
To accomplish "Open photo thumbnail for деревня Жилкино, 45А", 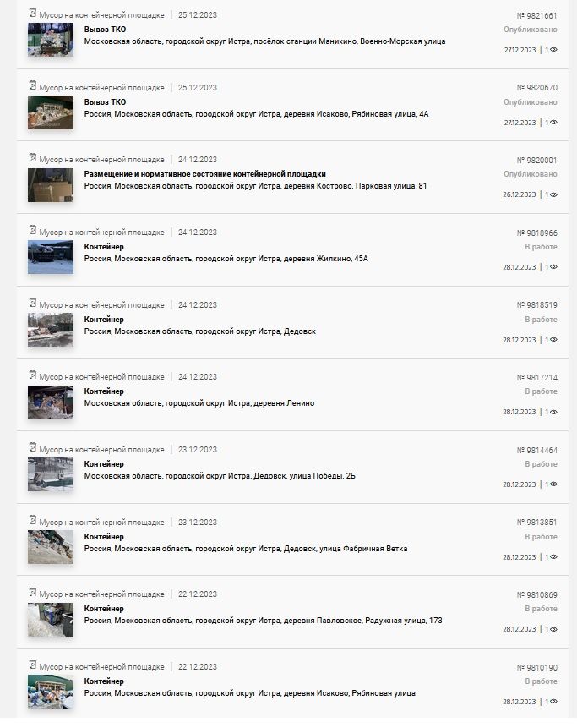I will (51, 257).
